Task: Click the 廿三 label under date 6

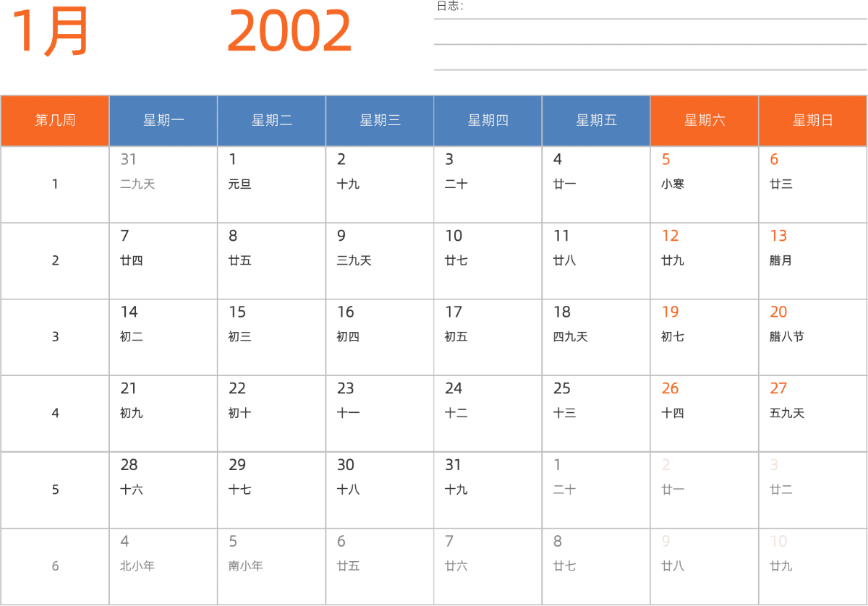Action: 781,184
